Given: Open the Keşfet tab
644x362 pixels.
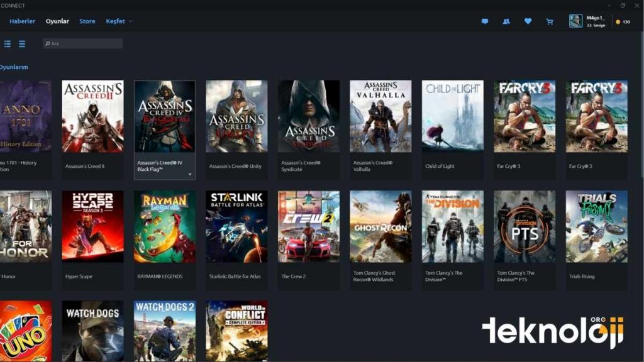Looking at the screenshot, I should pyautogui.click(x=116, y=21).
